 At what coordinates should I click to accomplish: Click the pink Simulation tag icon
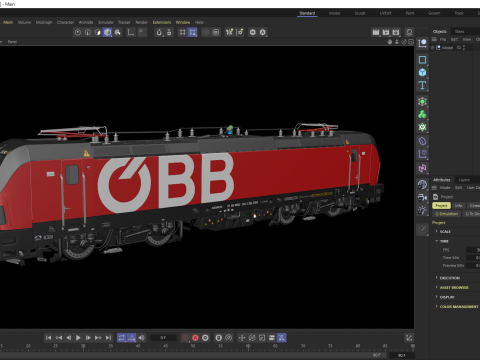click(422, 168)
